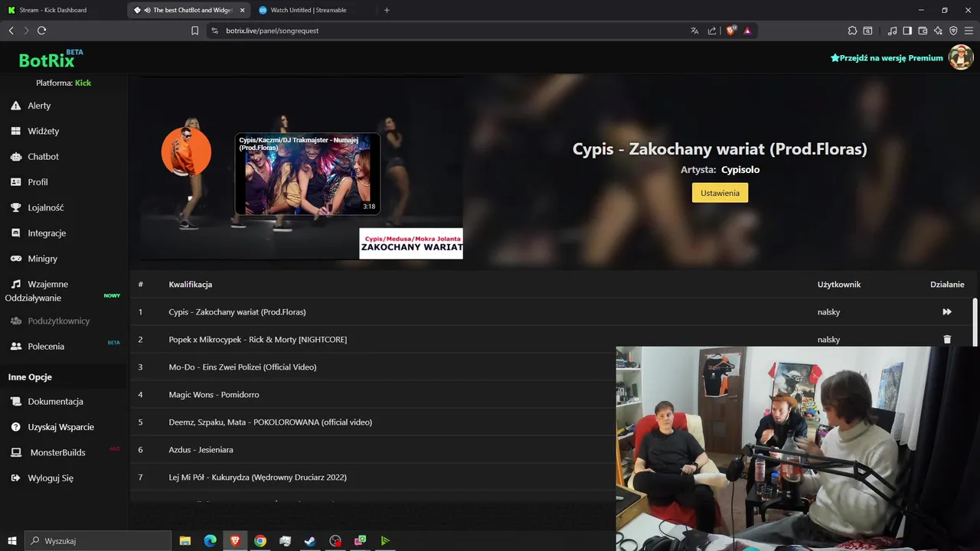The image size is (980, 551).
Task: Click the Numajej video thumbnail
Action: 308,174
